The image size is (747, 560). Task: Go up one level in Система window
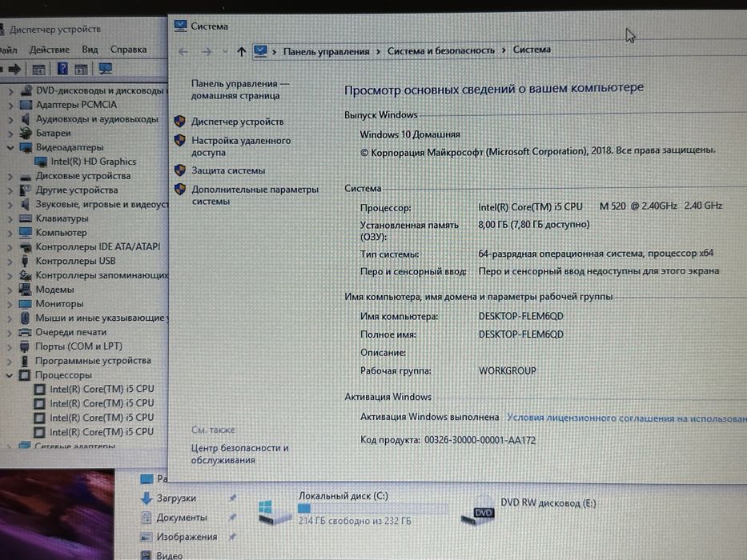(242, 51)
